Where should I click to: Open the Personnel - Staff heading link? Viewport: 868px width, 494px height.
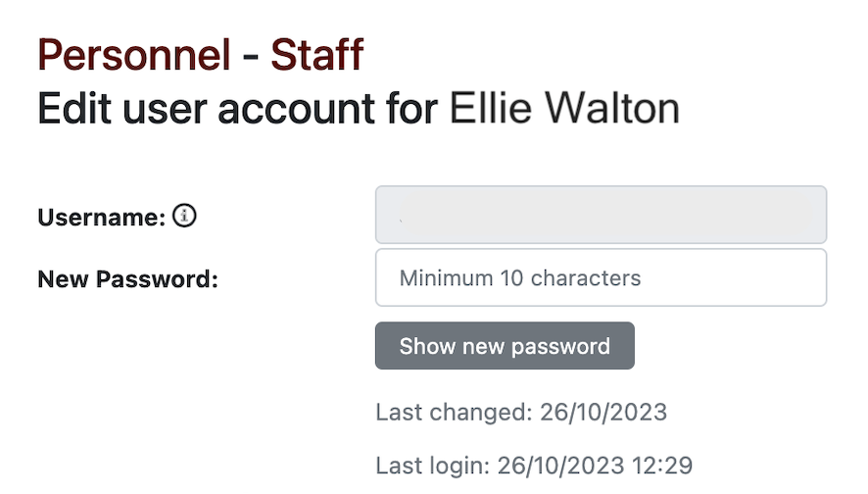tap(201, 55)
